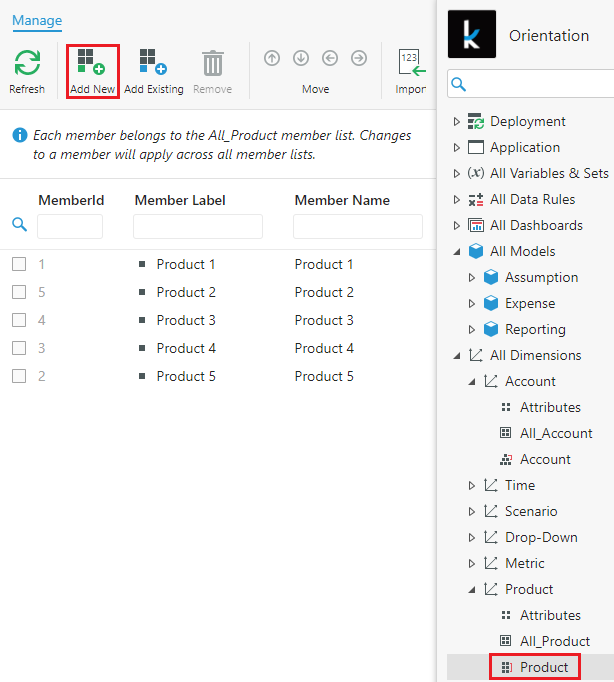Image resolution: width=614 pixels, height=682 pixels.
Task: Click the Import icon in toolbar
Action: (x=412, y=63)
